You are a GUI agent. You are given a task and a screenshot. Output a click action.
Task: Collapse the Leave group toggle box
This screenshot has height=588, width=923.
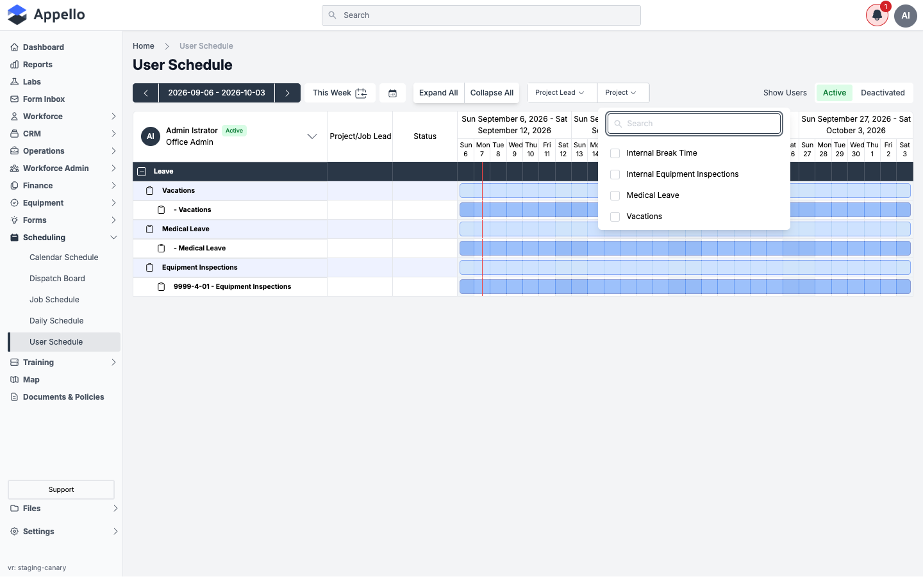pos(142,172)
